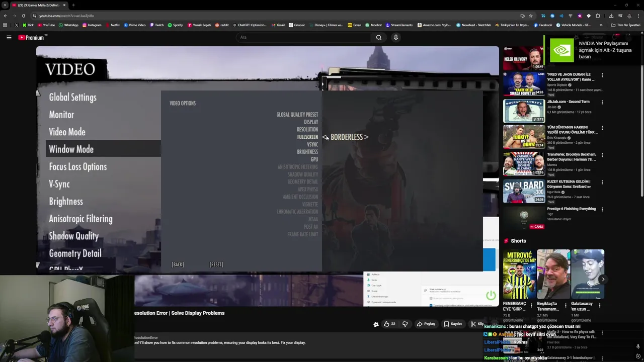Open the Gmail bookmark
This screenshot has width=644, height=362.
click(x=278, y=25)
